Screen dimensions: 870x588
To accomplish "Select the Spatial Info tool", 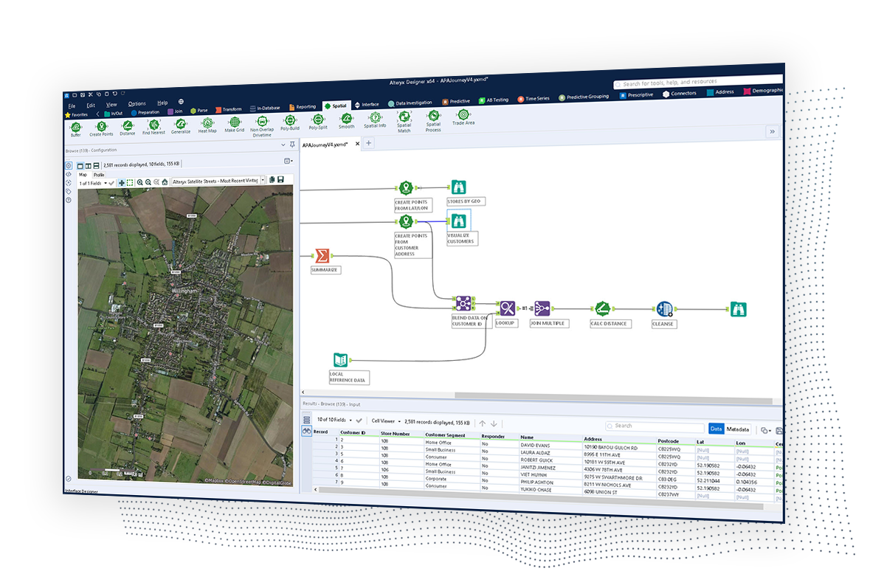I will pyautogui.click(x=375, y=120).
